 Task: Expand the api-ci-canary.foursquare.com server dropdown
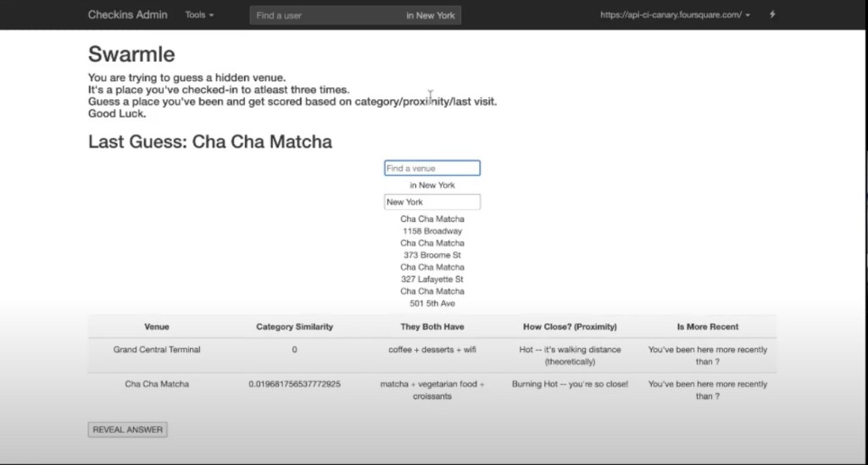pyautogui.click(x=675, y=15)
